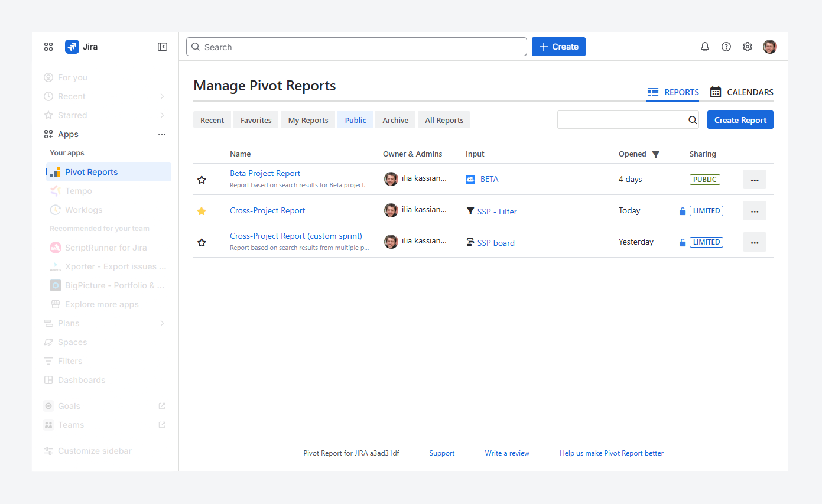This screenshot has width=822, height=504.
Task: Click the lock icon in Cross-Project Report row
Action: pyautogui.click(x=683, y=211)
